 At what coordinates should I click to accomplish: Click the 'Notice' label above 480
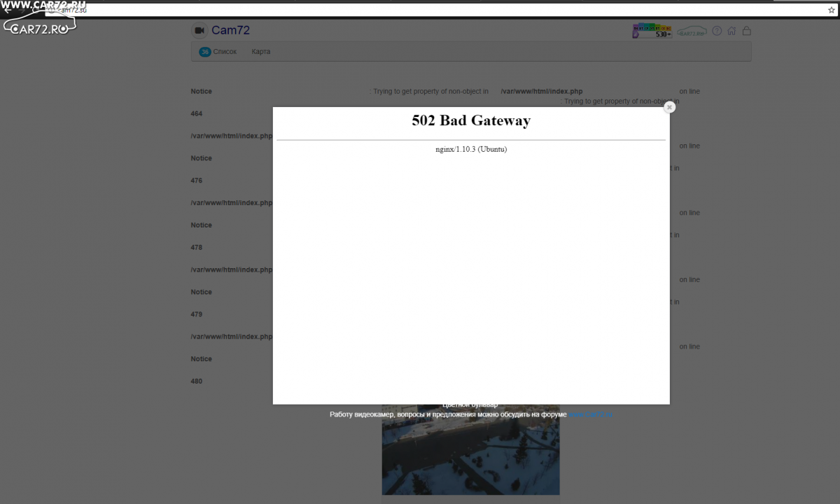[201, 359]
